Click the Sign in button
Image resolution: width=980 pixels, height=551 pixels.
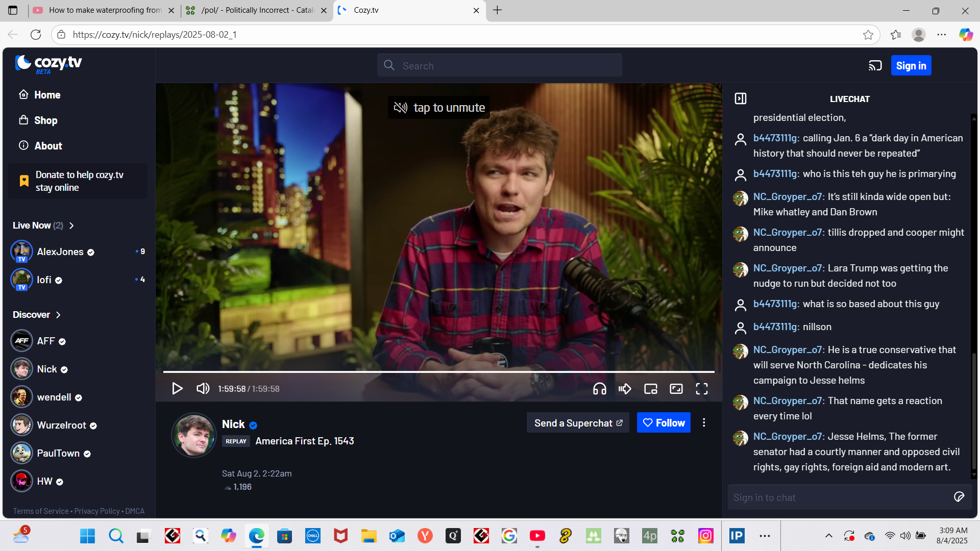point(911,66)
